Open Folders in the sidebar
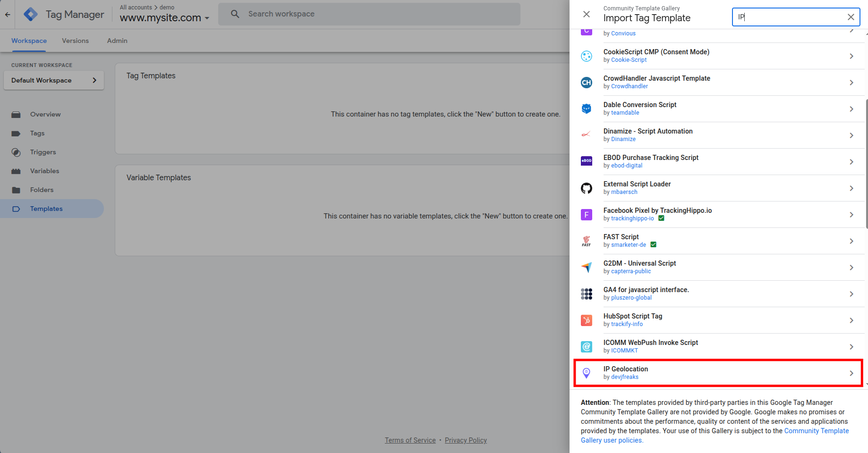The height and width of the screenshot is (453, 868). 52,190
